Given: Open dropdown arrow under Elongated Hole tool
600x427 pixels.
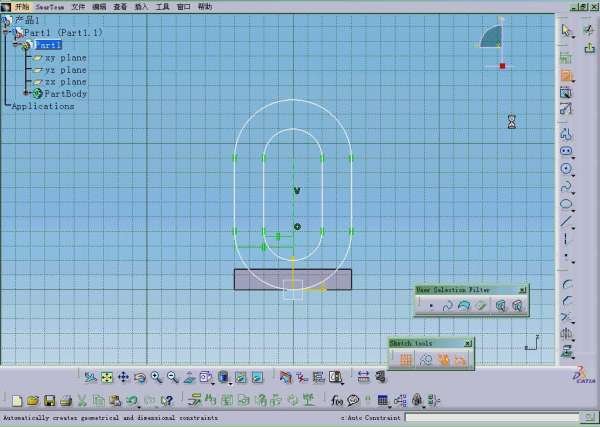Looking at the screenshot, I should [574, 158].
